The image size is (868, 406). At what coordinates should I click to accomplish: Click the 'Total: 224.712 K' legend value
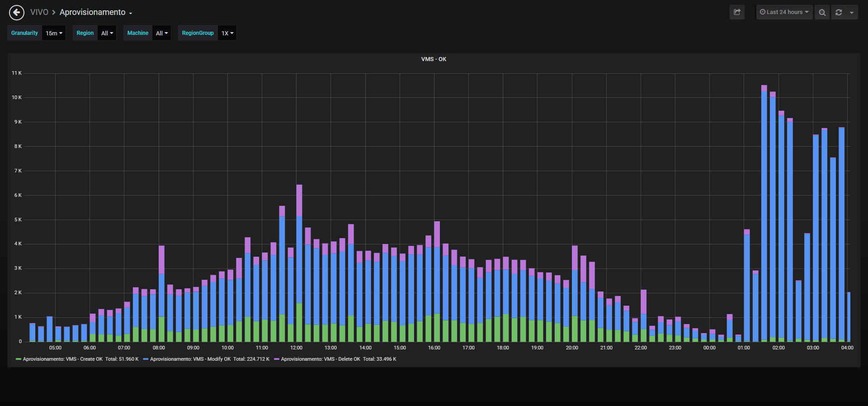tap(251, 359)
